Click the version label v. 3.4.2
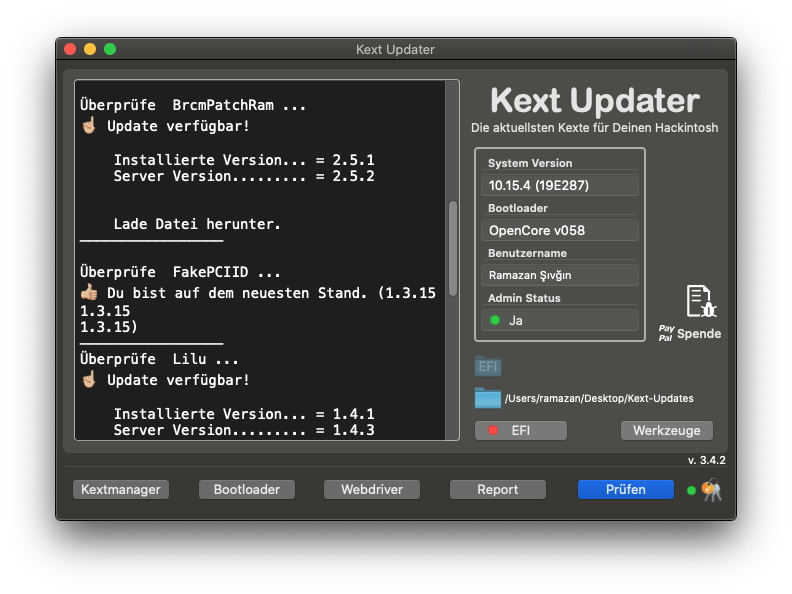 [x=707, y=460]
